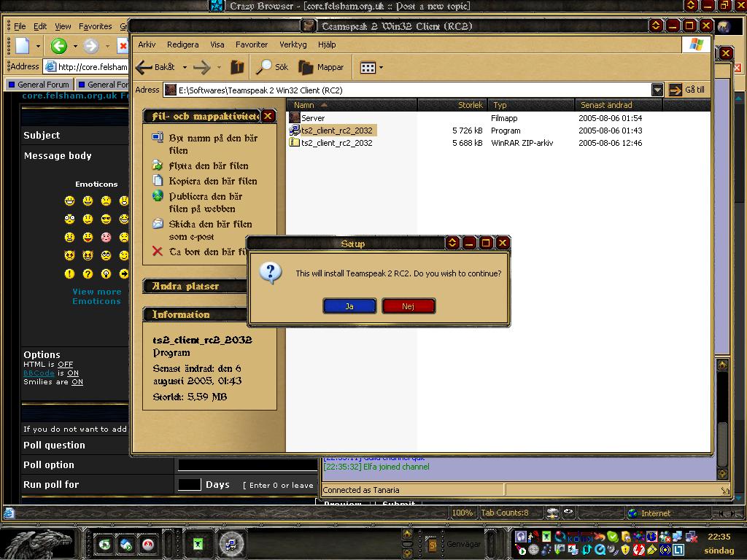Click 'Kopiera den här filen' task
The image size is (747, 560).
(212, 181)
